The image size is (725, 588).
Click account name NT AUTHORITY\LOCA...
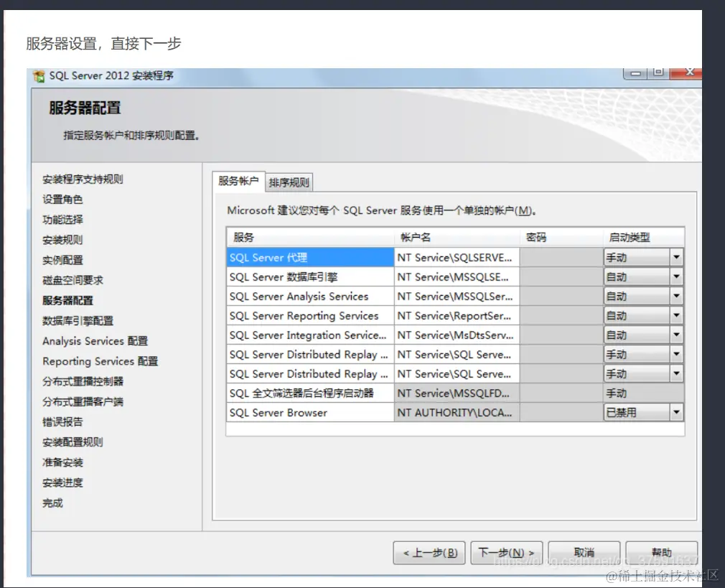[x=457, y=412]
